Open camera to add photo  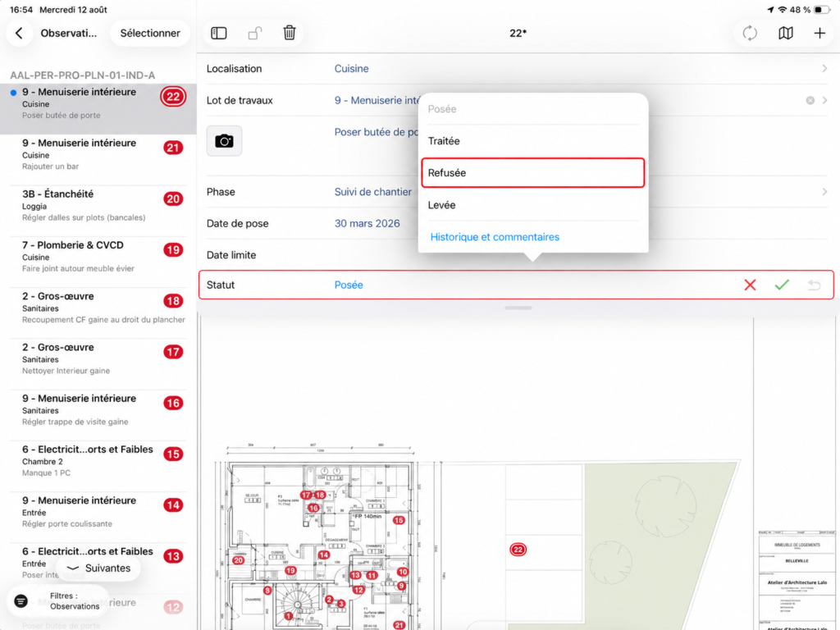point(224,141)
